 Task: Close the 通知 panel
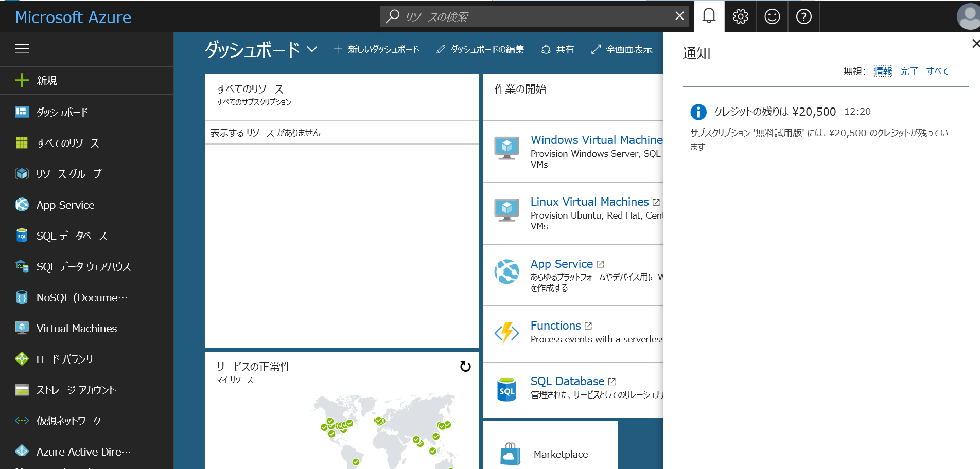pos(975,44)
